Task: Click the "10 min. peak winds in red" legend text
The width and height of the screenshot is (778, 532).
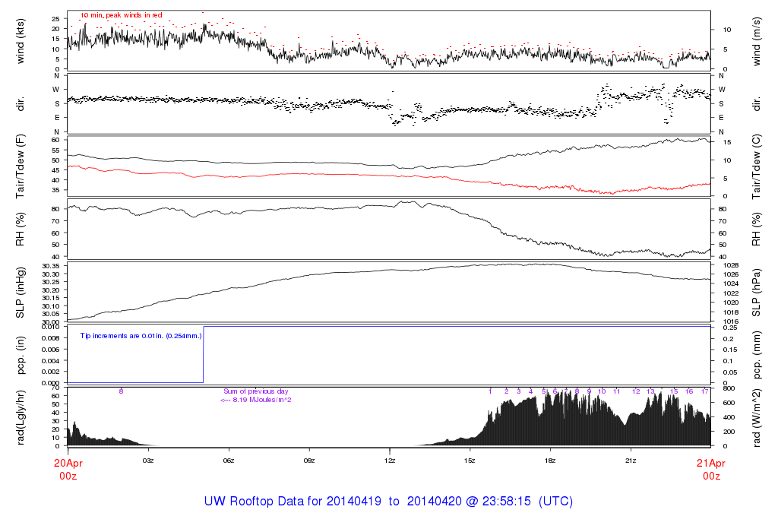Action: [x=121, y=15]
